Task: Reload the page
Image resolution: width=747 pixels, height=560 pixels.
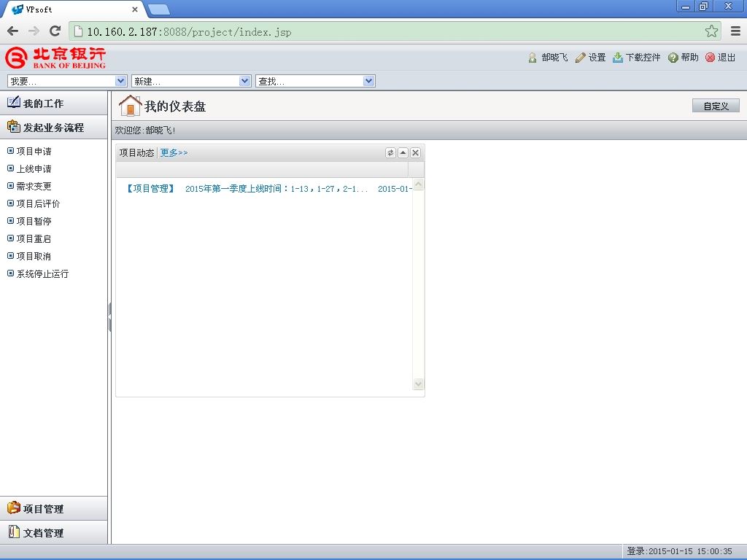Action: coord(55,31)
